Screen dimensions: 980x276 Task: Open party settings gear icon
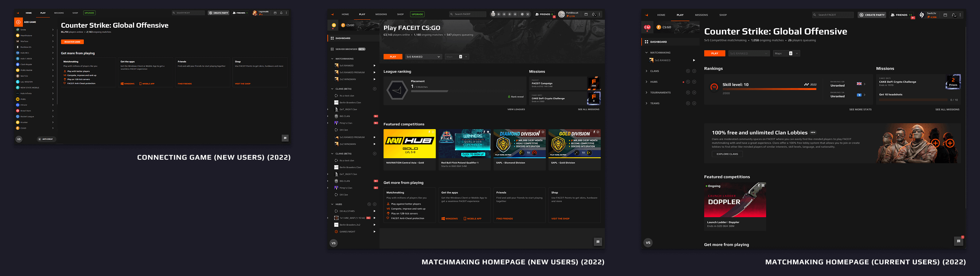click(522, 15)
